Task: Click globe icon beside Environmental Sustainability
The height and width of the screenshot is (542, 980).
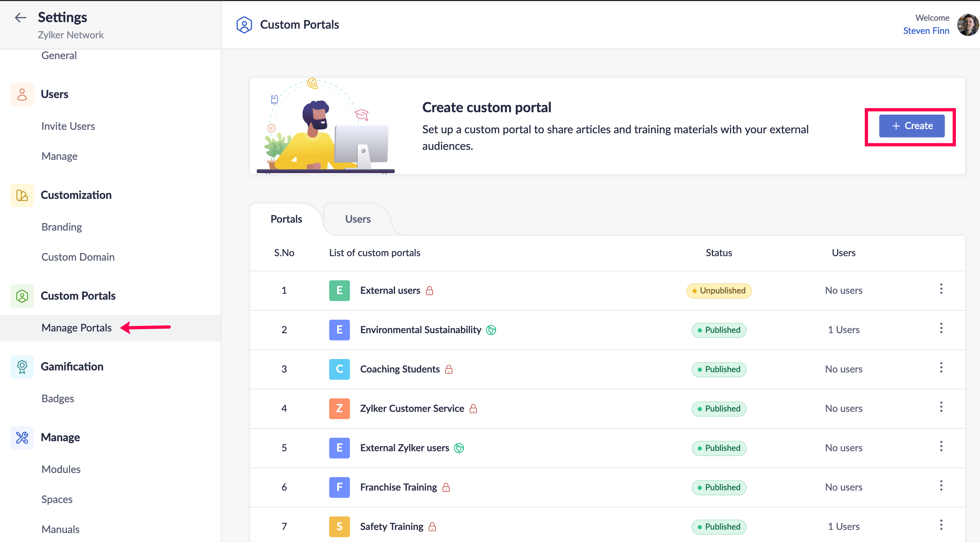Action: [x=491, y=330]
